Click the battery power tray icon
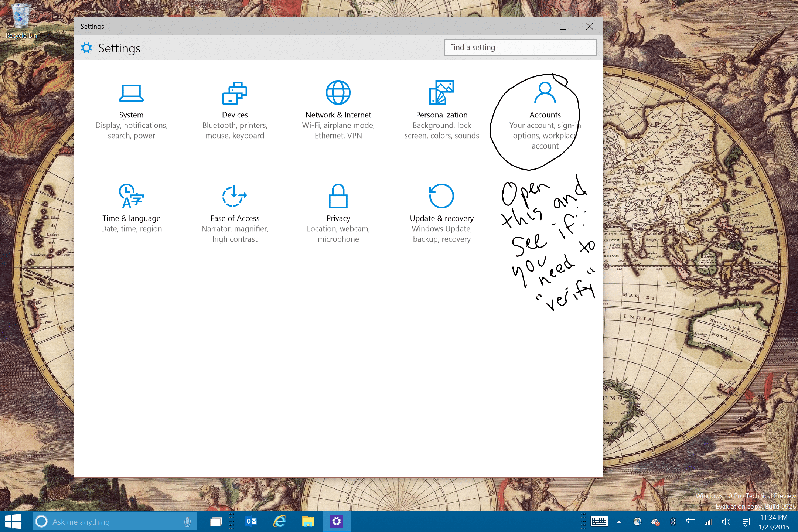The height and width of the screenshot is (532, 798). [690, 522]
